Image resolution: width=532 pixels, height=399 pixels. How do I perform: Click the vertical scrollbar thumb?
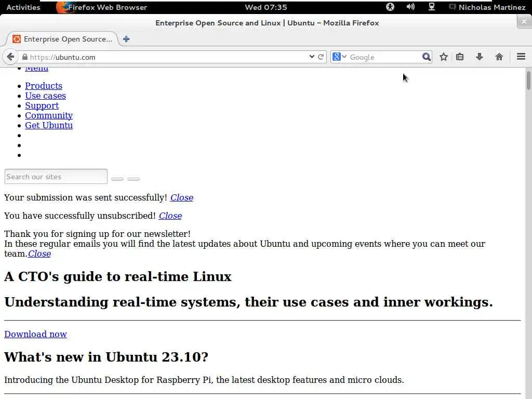point(528,80)
